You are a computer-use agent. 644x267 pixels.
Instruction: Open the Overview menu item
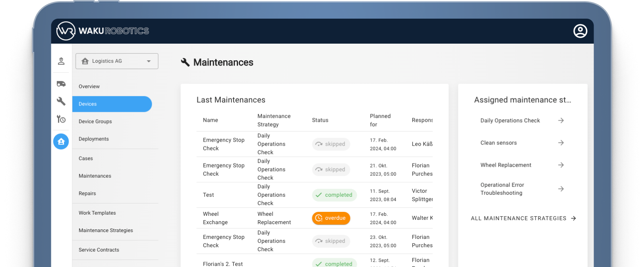[x=89, y=86]
